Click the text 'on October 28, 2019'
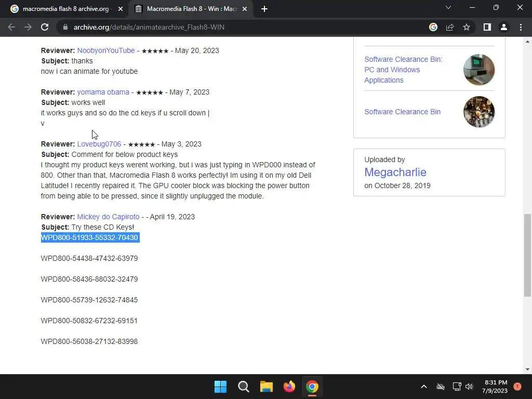 pyautogui.click(x=397, y=185)
